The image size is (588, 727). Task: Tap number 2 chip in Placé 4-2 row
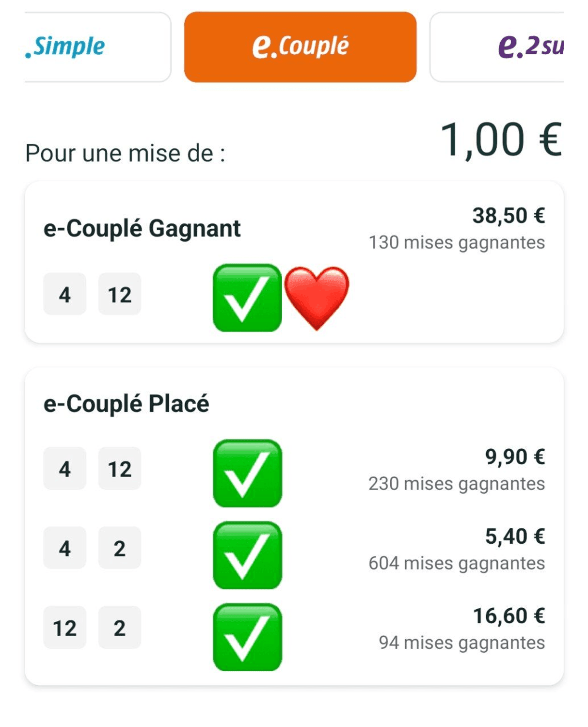click(x=119, y=548)
